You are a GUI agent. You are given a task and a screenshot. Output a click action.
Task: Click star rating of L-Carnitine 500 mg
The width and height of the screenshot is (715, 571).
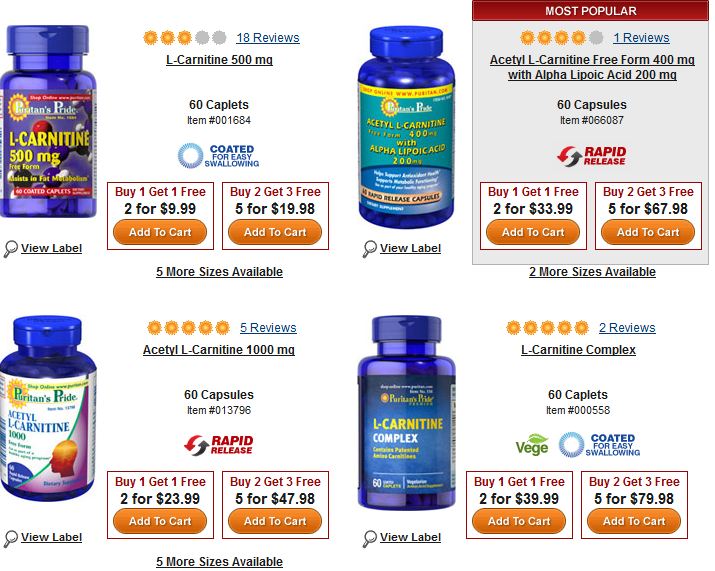point(185,37)
